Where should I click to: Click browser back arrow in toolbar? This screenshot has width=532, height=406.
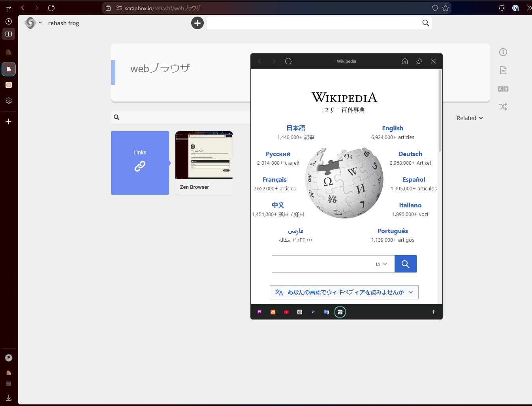point(23,8)
